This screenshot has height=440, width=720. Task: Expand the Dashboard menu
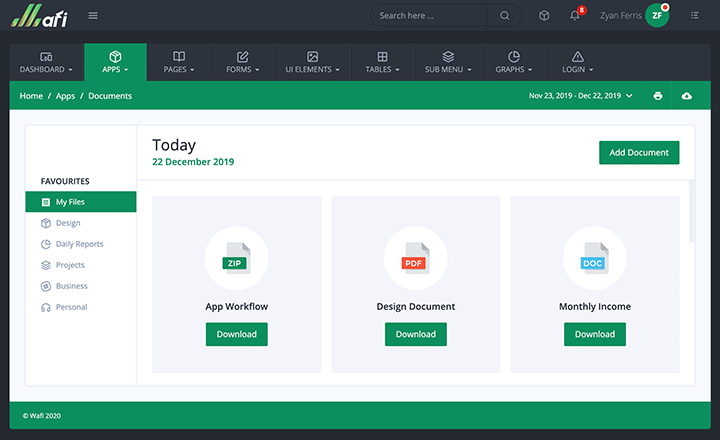coord(47,62)
